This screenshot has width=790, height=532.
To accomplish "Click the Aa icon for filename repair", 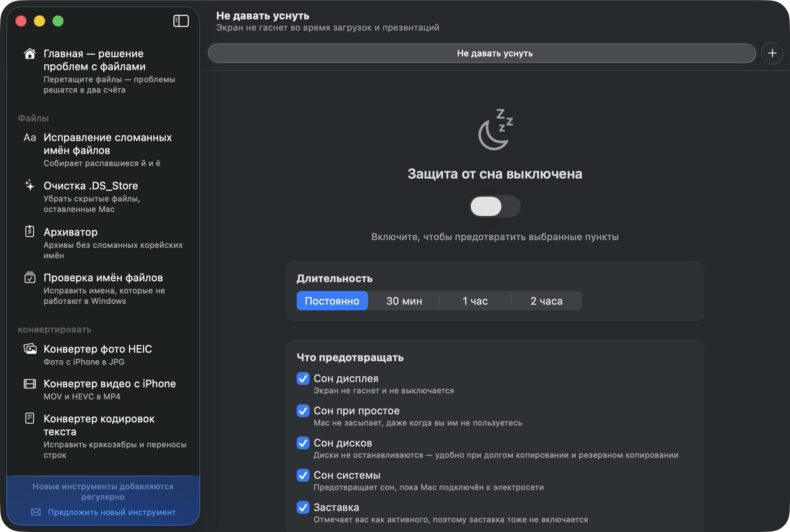I will (30, 137).
